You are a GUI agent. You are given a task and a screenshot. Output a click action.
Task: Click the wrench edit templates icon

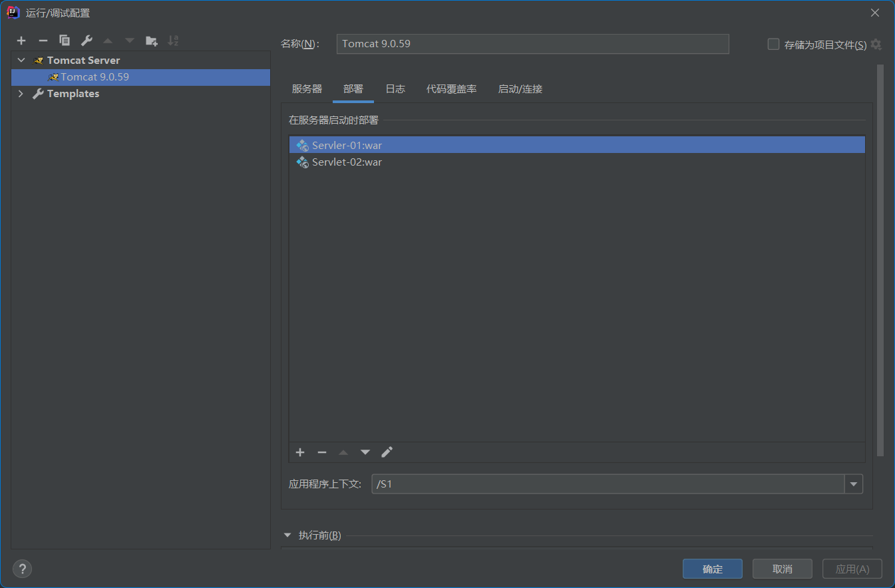point(87,41)
